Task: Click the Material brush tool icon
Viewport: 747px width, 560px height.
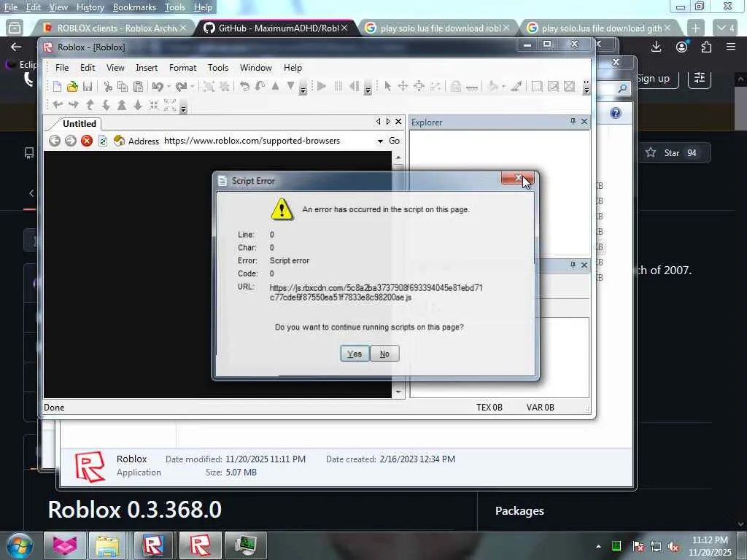Action: click(x=516, y=86)
